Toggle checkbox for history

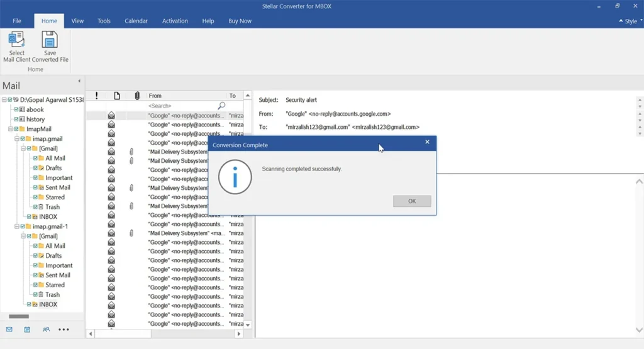click(16, 119)
